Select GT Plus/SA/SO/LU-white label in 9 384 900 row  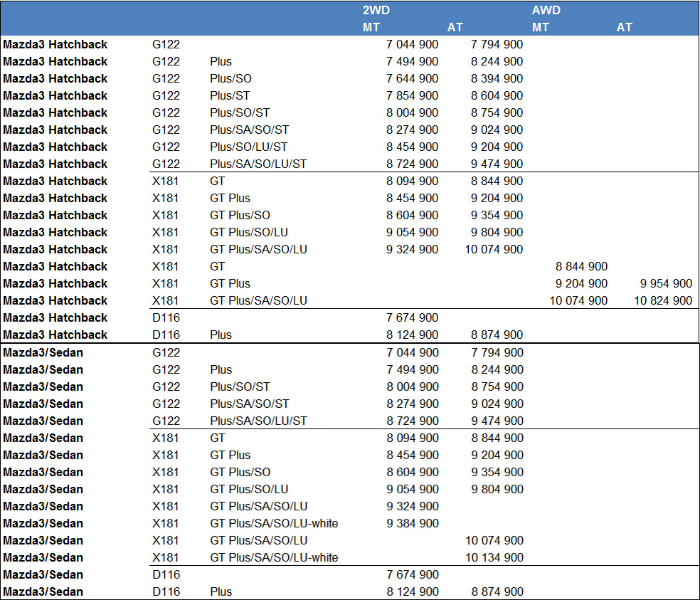tap(274, 524)
